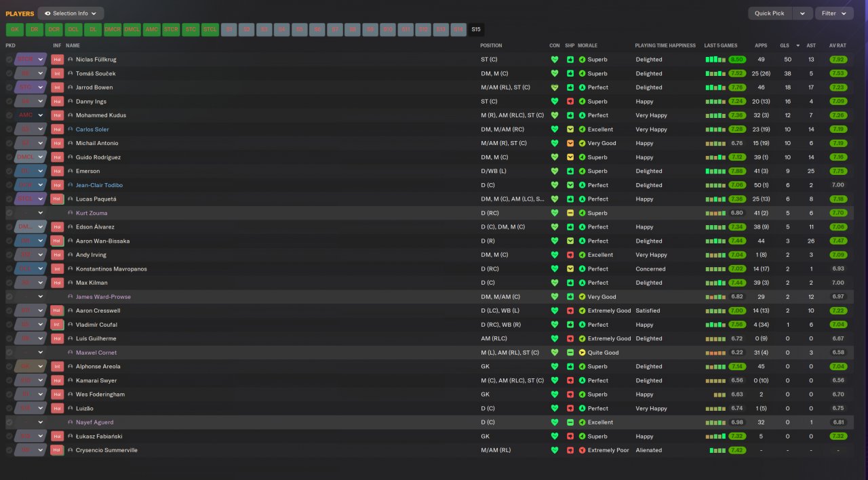Open position dropdown for Niclas Füllkrug

click(x=31, y=60)
